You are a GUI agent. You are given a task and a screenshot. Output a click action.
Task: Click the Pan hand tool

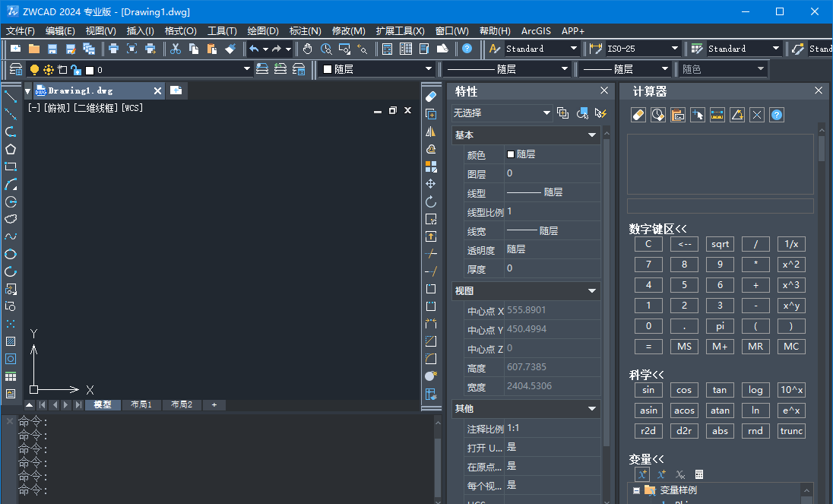point(308,49)
